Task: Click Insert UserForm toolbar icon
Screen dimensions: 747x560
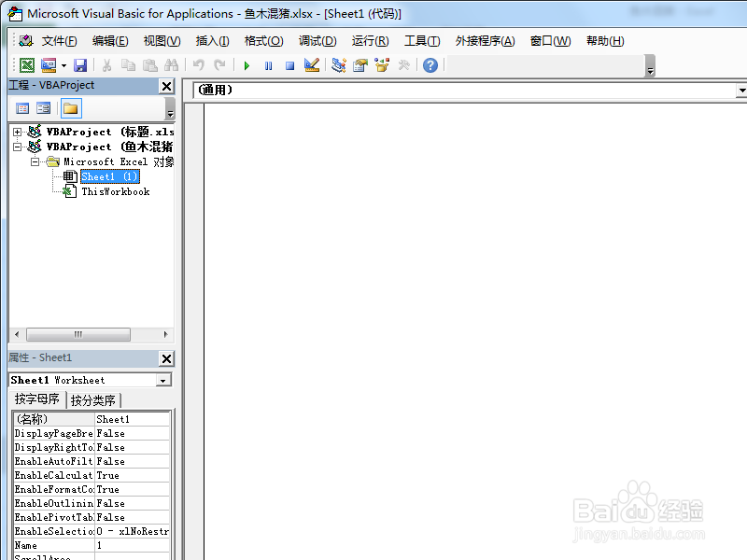Action: (x=49, y=65)
